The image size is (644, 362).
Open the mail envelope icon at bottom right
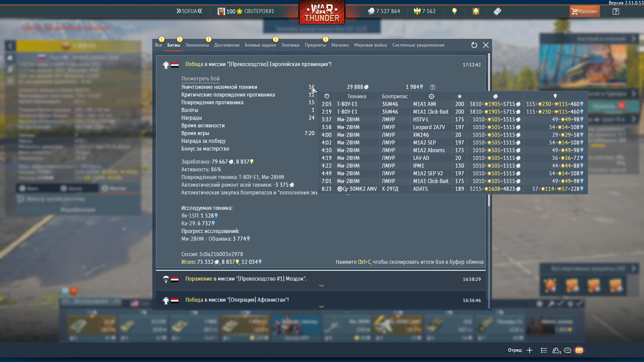tap(579, 350)
